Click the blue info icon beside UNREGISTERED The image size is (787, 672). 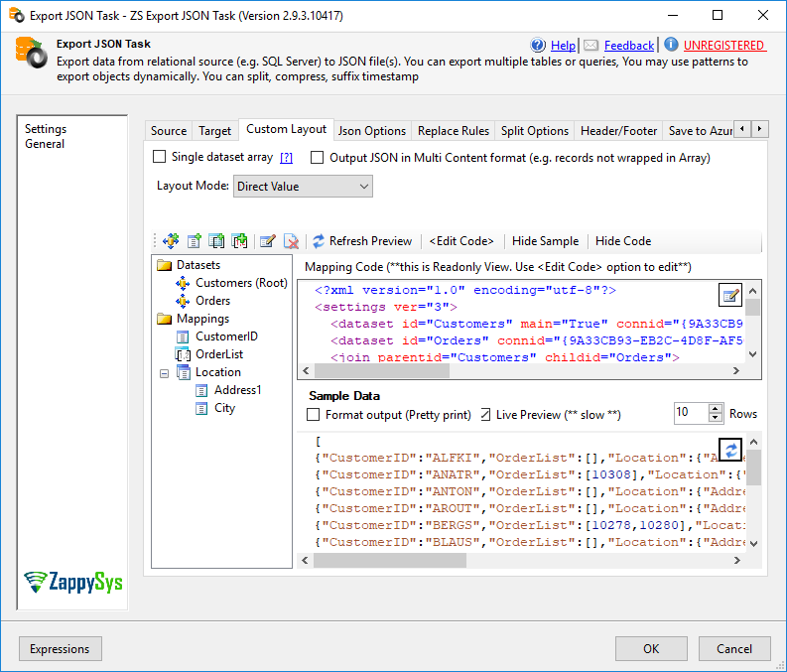pos(671,45)
